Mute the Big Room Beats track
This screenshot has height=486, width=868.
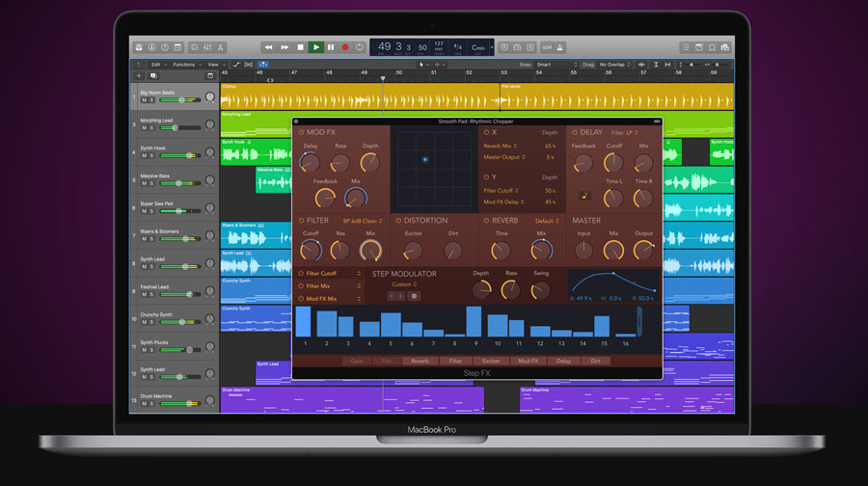(x=144, y=100)
